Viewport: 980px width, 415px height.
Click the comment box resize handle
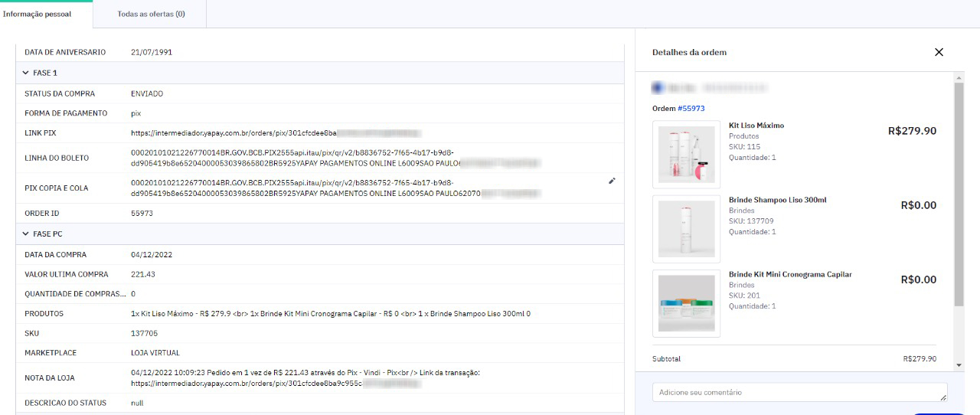(x=943, y=397)
